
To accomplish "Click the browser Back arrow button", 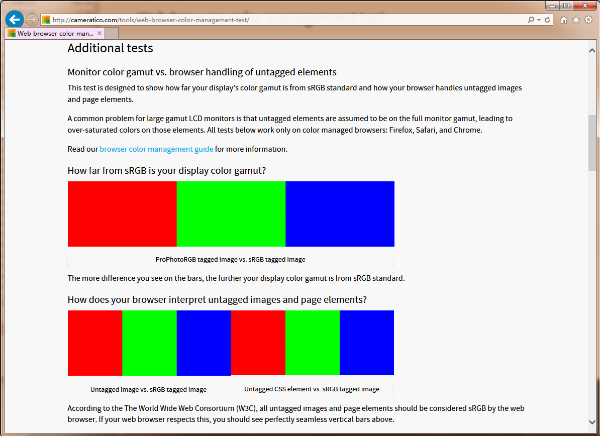I will (x=14, y=19).
